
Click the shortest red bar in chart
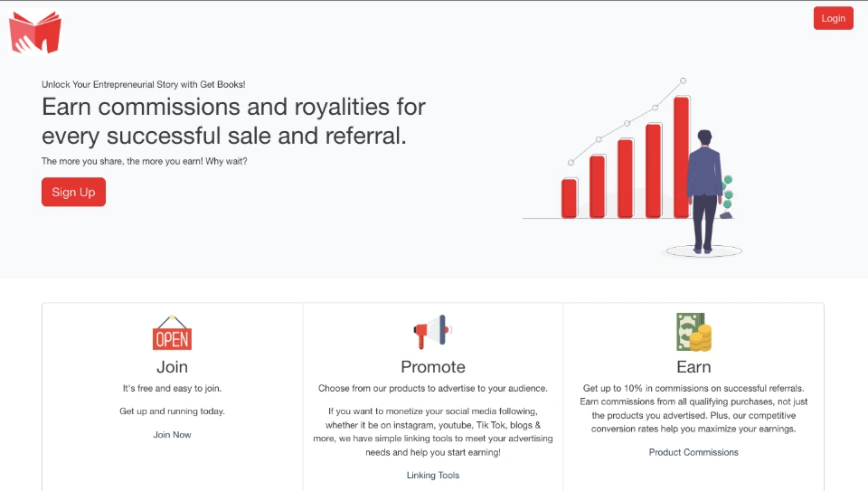click(569, 198)
